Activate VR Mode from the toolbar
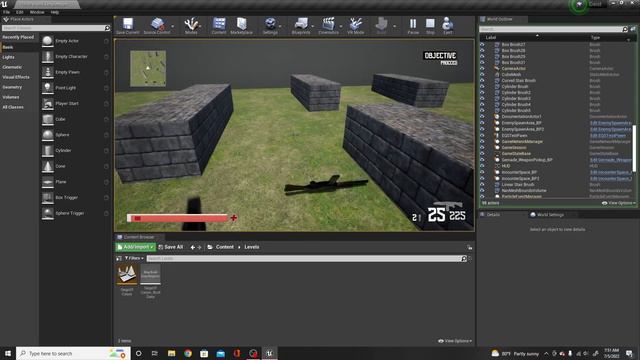This screenshot has width=640, height=360. click(x=356, y=24)
